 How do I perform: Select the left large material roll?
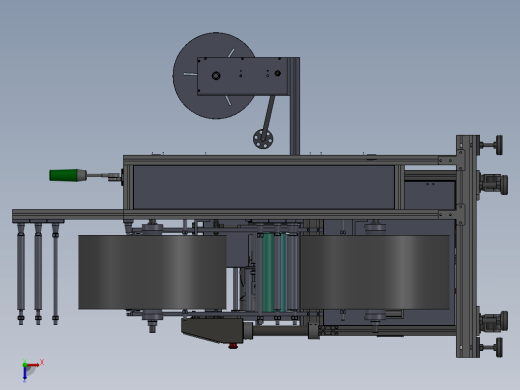click(152, 272)
